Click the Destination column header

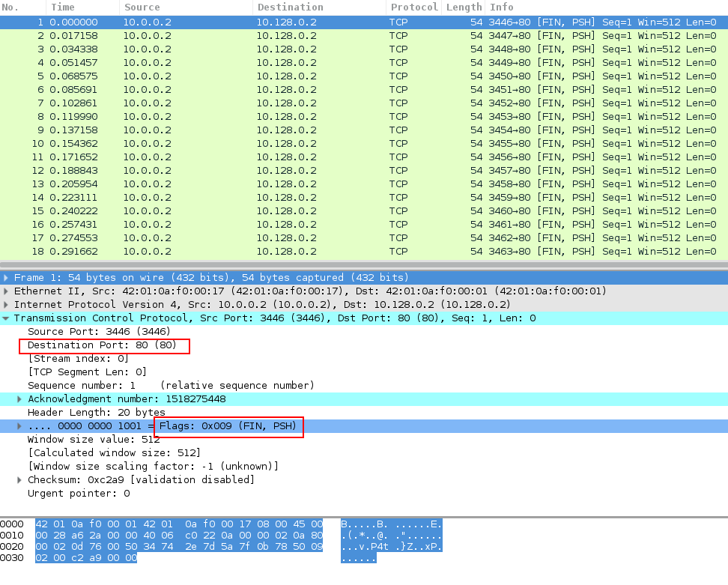(319, 7)
